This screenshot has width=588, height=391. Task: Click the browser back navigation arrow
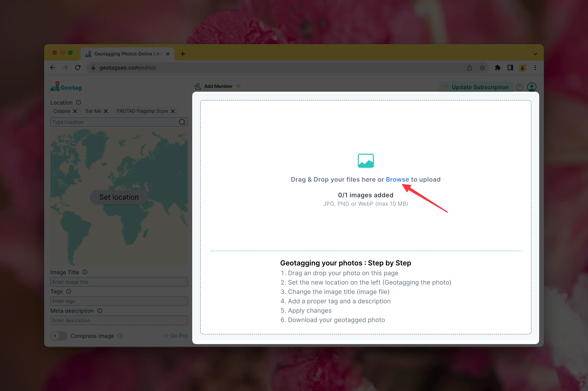coord(52,67)
